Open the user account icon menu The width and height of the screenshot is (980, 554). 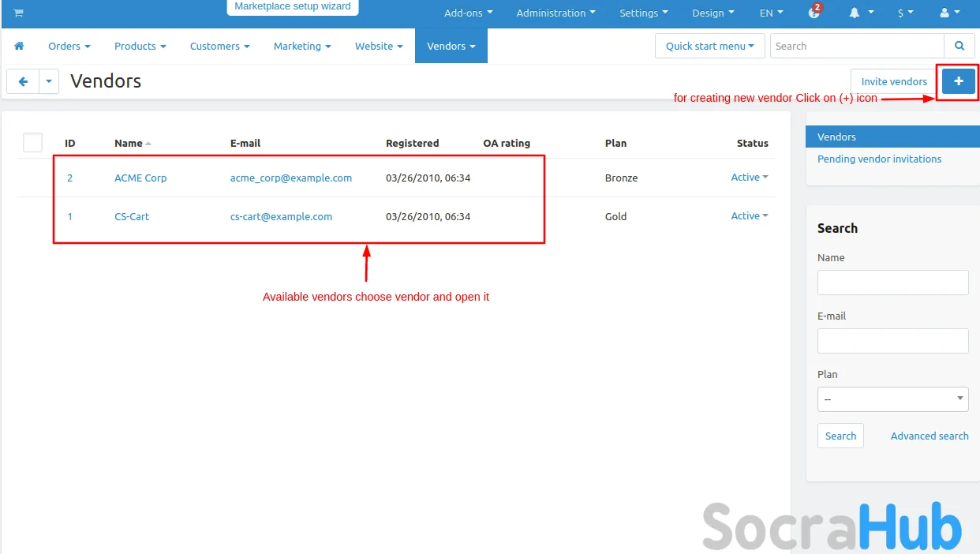(949, 13)
